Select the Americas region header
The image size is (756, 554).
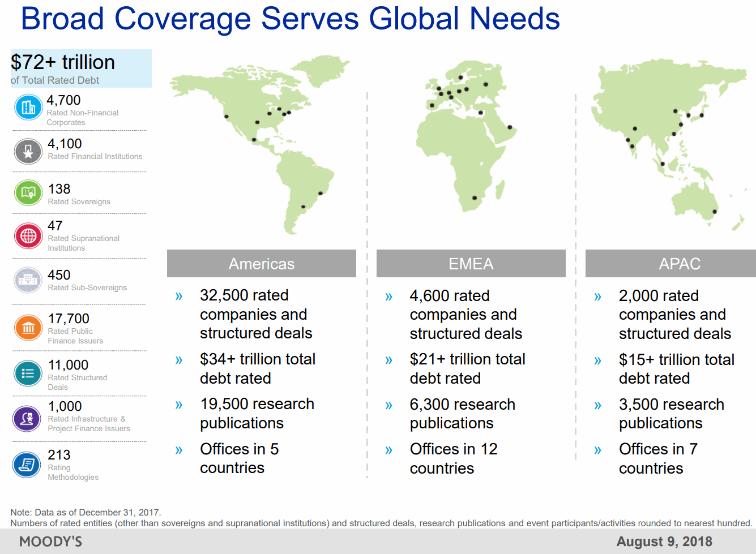tap(262, 264)
